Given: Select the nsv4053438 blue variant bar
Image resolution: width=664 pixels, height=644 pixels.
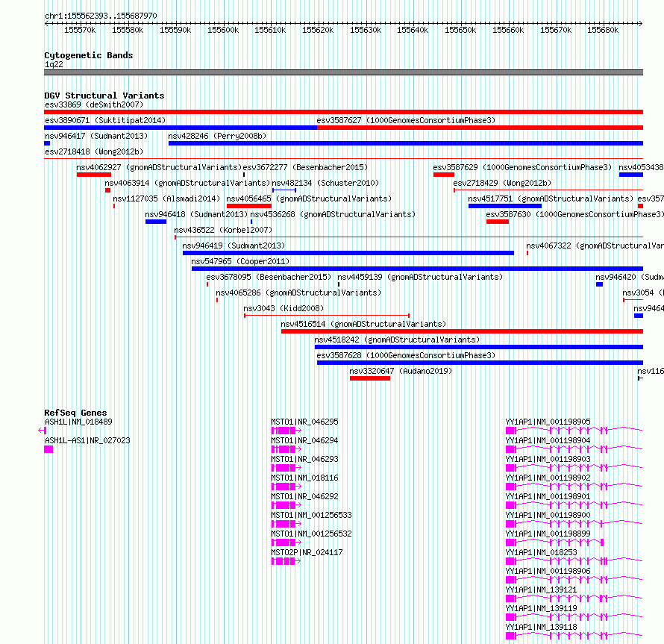Looking at the screenshot, I should [631, 175].
